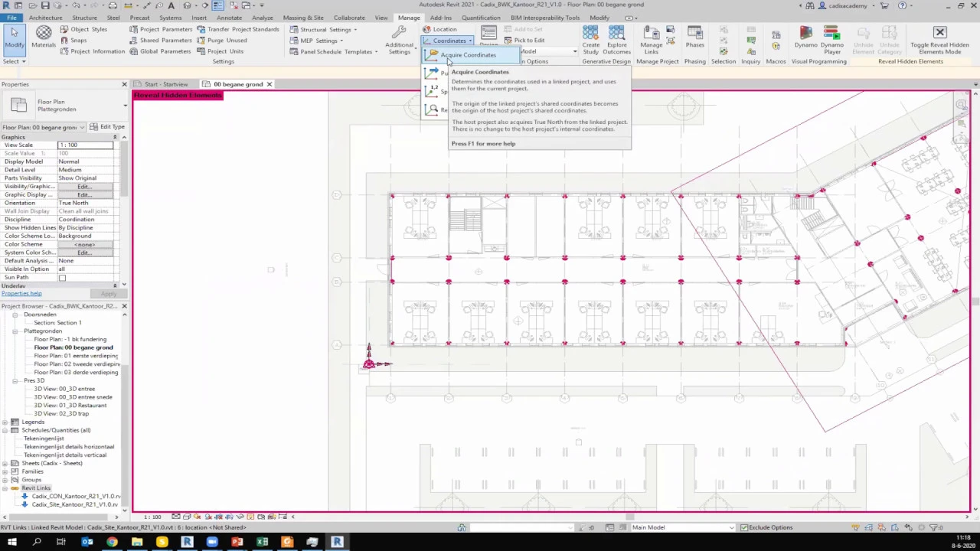Launch Dynamo
The height and width of the screenshot is (551, 980).
tap(805, 37)
